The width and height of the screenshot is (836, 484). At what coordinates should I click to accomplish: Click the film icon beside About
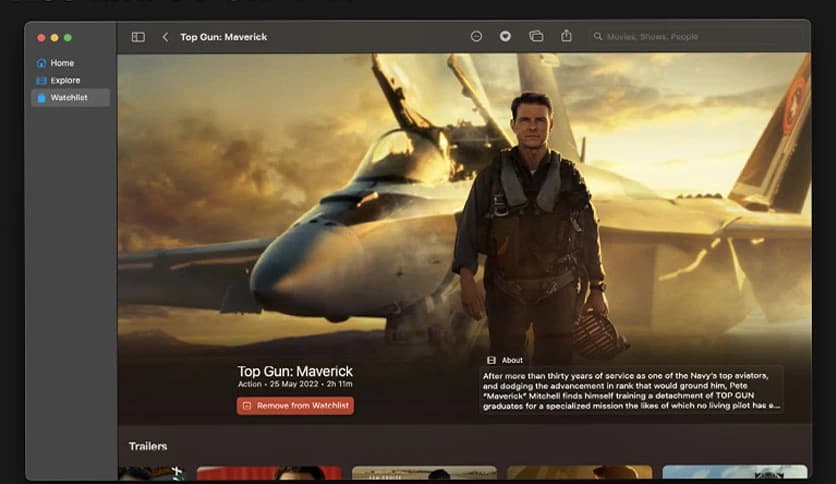[x=491, y=360]
